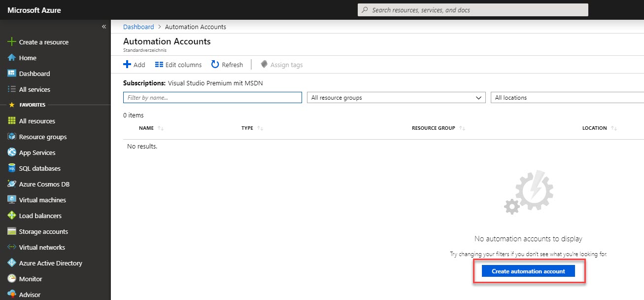Select Azure Cosmos DB label in sidebar
Image resolution: width=644 pixels, height=300 pixels.
point(44,184)
